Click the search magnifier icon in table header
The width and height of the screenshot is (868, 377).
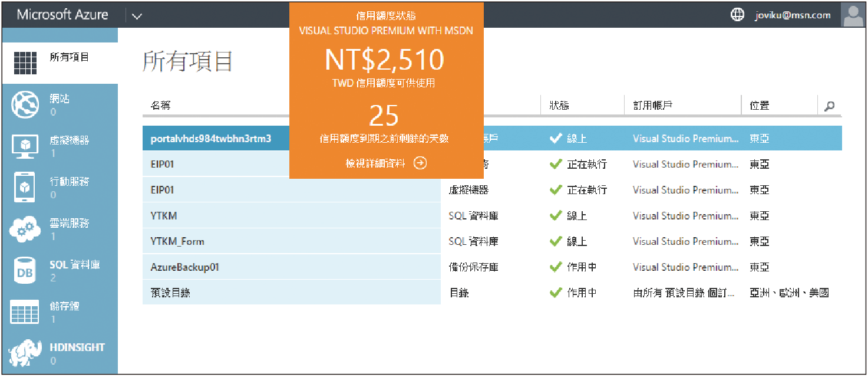[829, 106]
